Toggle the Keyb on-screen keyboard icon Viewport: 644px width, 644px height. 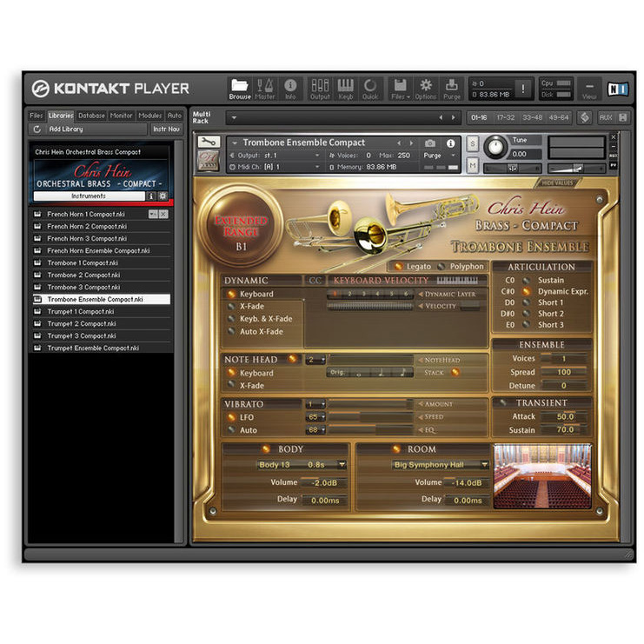(x=345, y=89)
